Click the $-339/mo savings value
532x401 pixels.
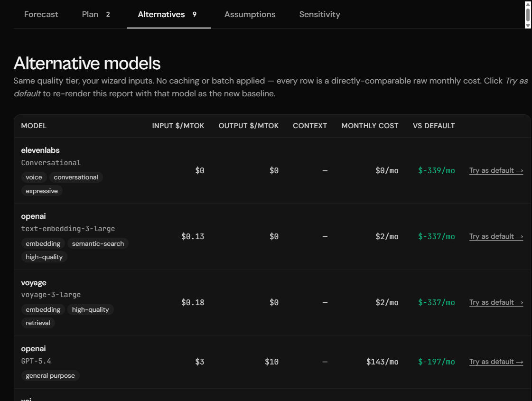436,170
